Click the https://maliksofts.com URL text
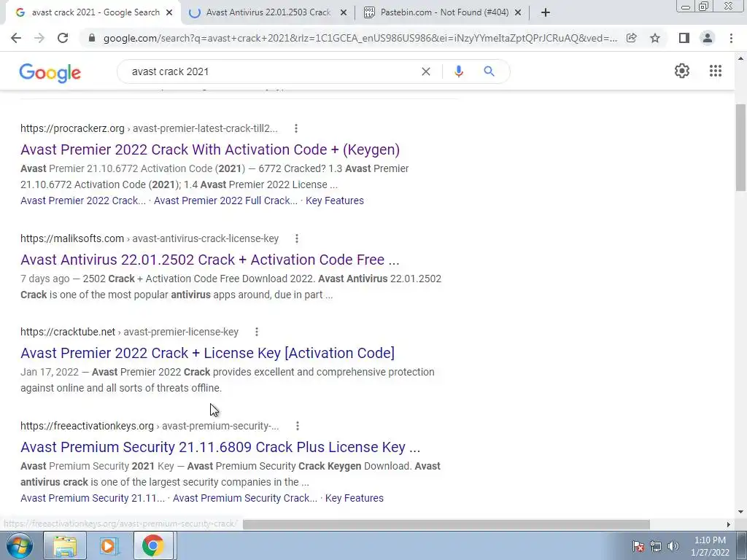 coord(72,238)
